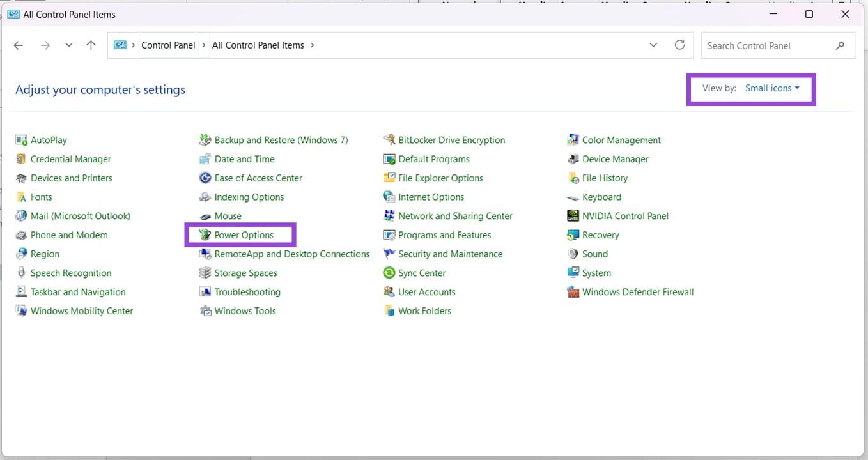Open Troubleshooting
Screen dimensions: 868x460
point(247,291)
